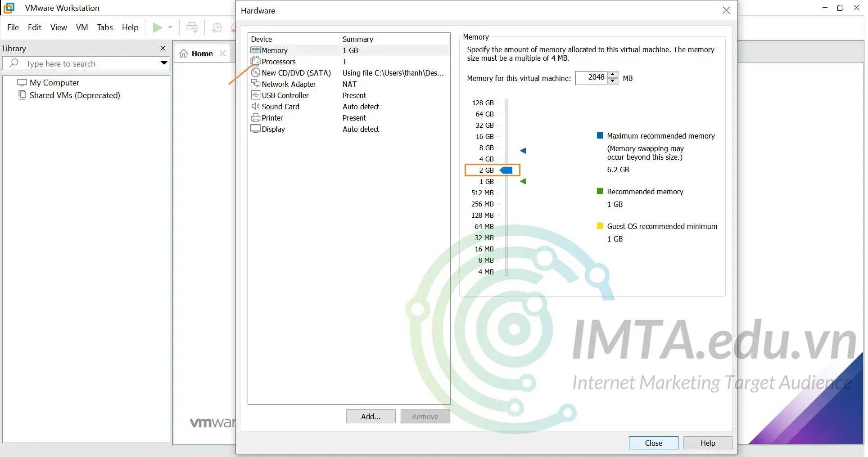Screen dimensions: 868x457
Task: Select the Sound Card speaker icon
Action: [255, 107]
